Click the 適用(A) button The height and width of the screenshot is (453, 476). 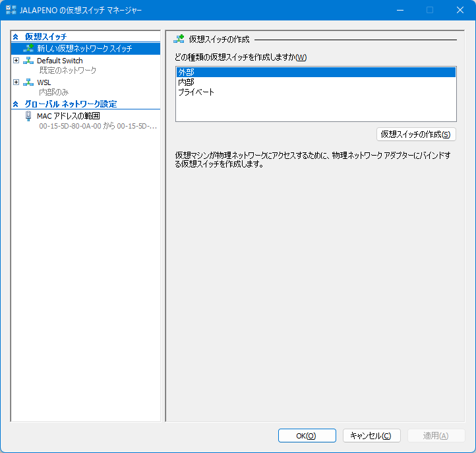tap(436, 436)
